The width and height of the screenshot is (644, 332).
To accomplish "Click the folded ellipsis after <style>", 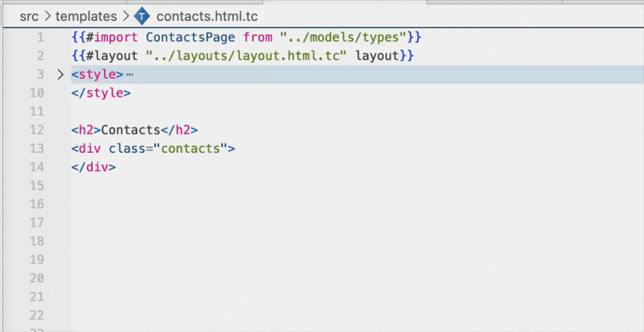I will pos(130,75).
